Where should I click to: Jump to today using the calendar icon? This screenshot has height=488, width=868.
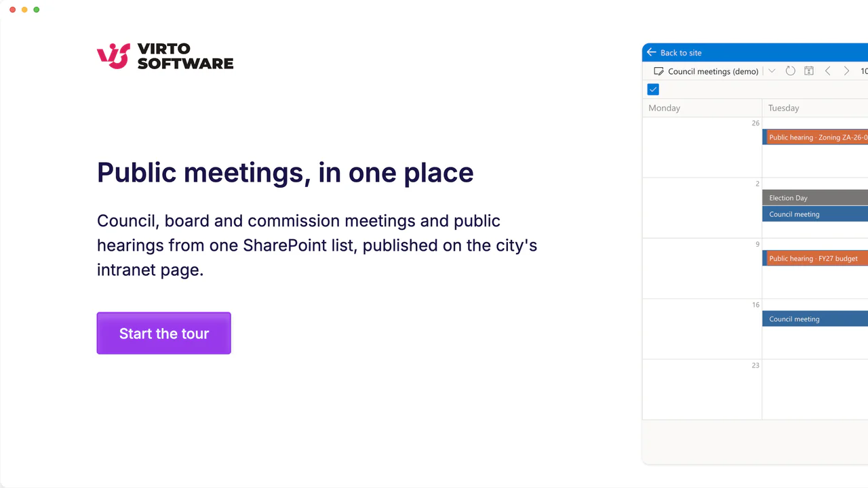[x=808, y=71]
